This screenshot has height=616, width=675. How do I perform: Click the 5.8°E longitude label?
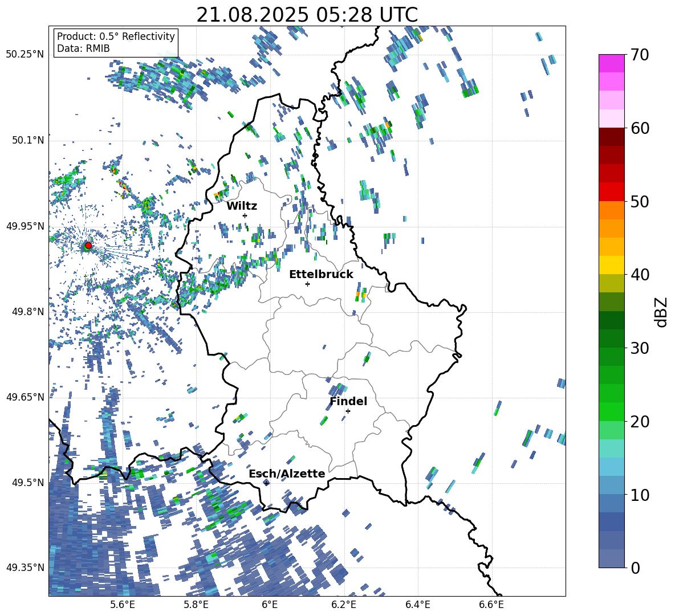(x=196, y=605)
